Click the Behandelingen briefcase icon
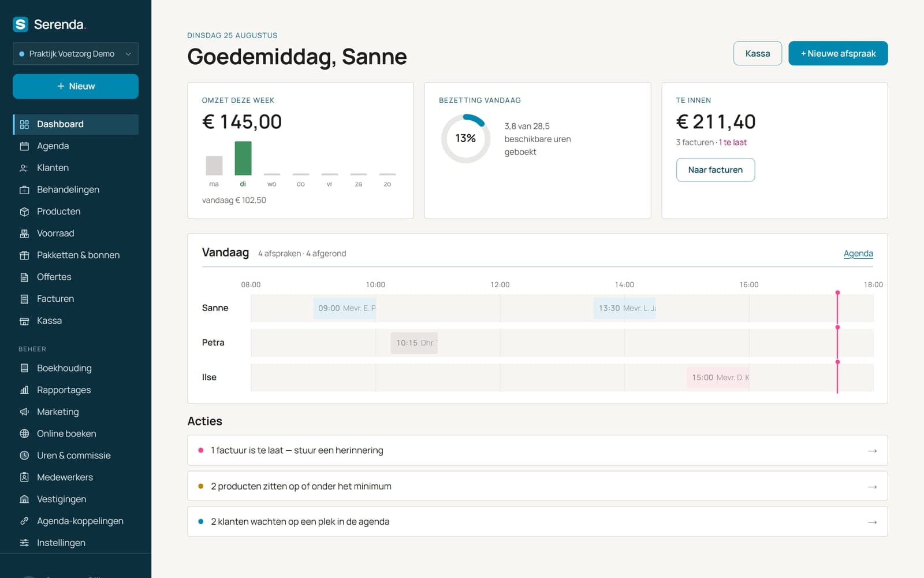The image size is (924, 578). 24,190
